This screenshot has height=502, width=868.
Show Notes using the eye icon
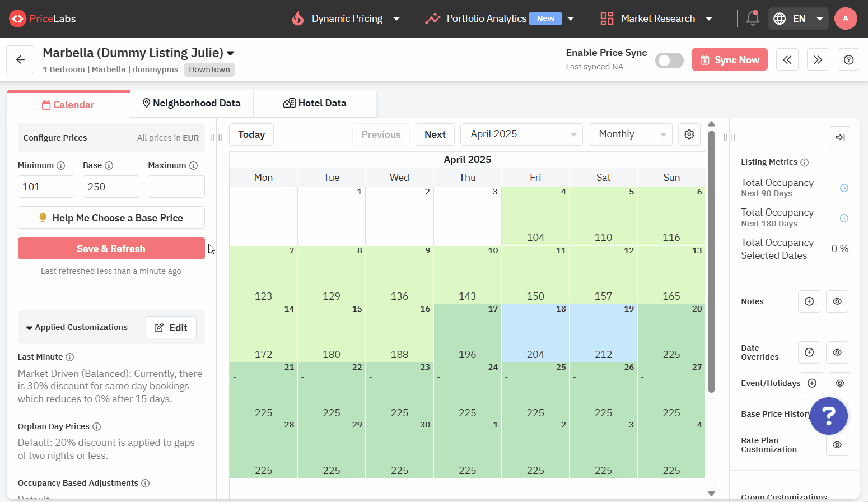[837, 301]
